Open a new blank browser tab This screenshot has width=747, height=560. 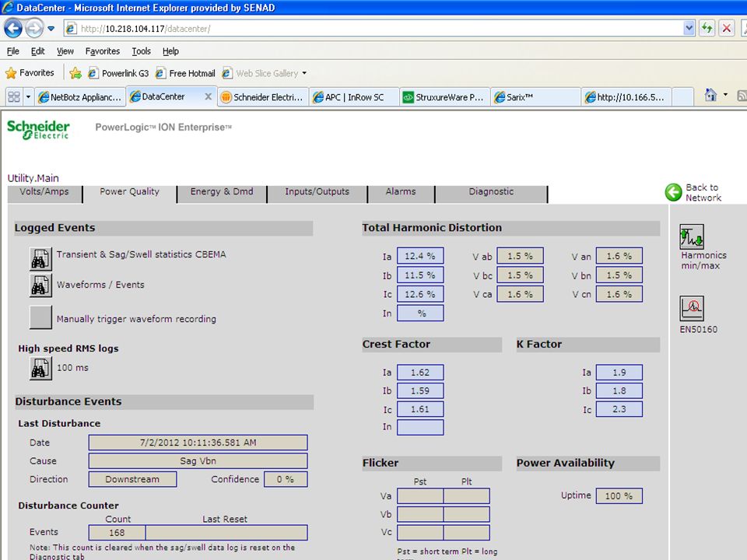pyautogui.click(x=682, y=97)
